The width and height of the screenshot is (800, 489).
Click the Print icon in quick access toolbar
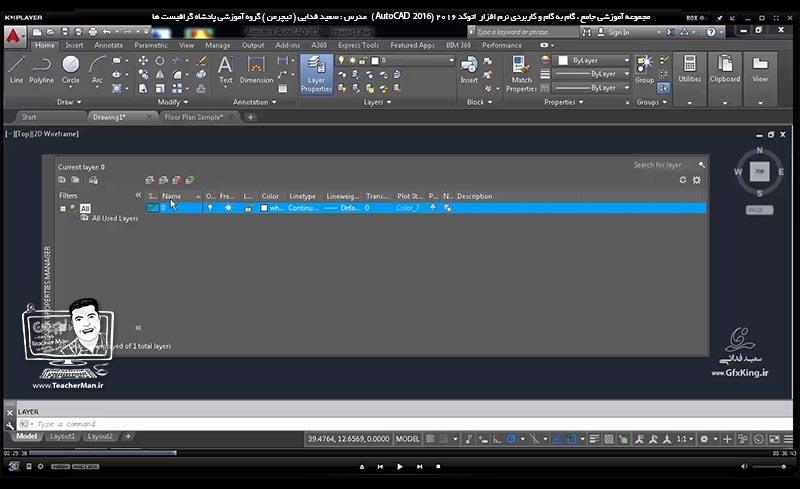point(92,32)
